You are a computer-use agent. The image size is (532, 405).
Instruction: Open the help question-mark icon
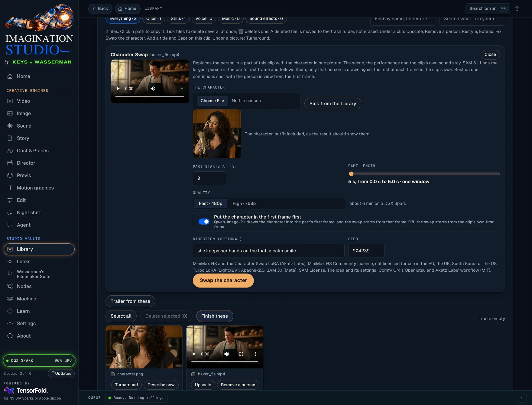point(517,8)
